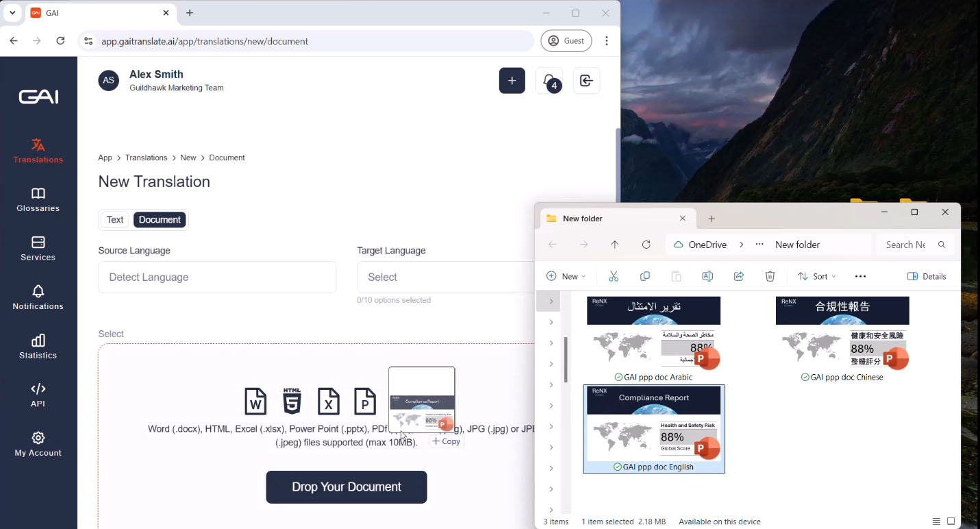Click the Delete trash icon in Explorer
The image size is (980, 529).
click(770, 276)
